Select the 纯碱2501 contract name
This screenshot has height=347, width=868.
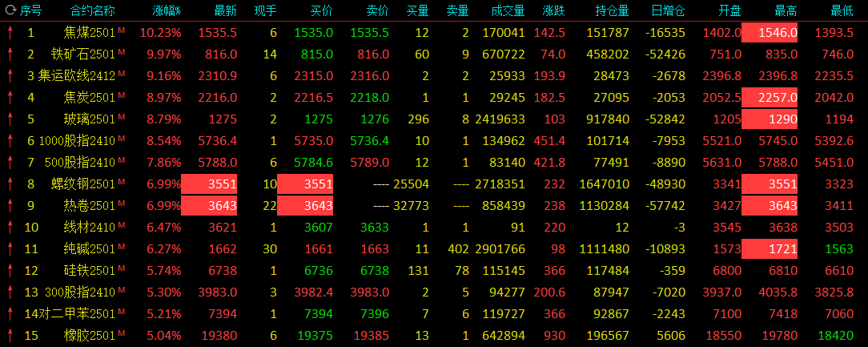(x=89, y=249)
